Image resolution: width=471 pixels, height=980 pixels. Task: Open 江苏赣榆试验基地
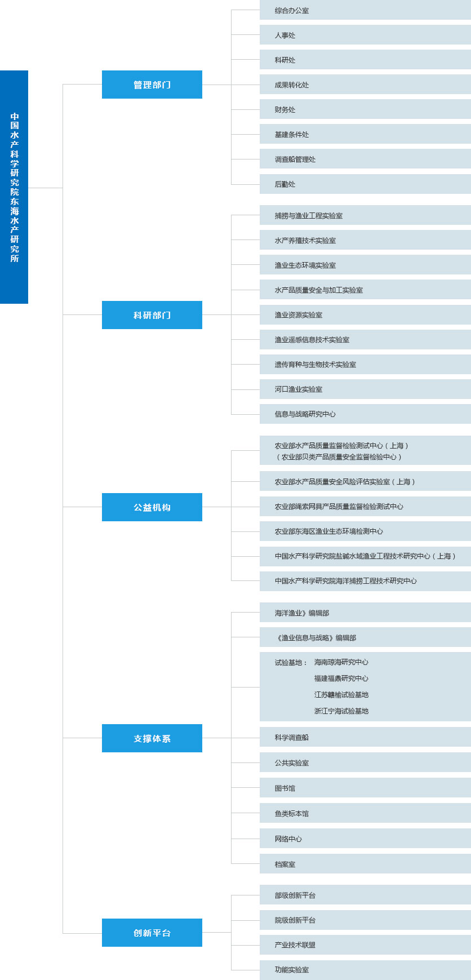point(341,695)
